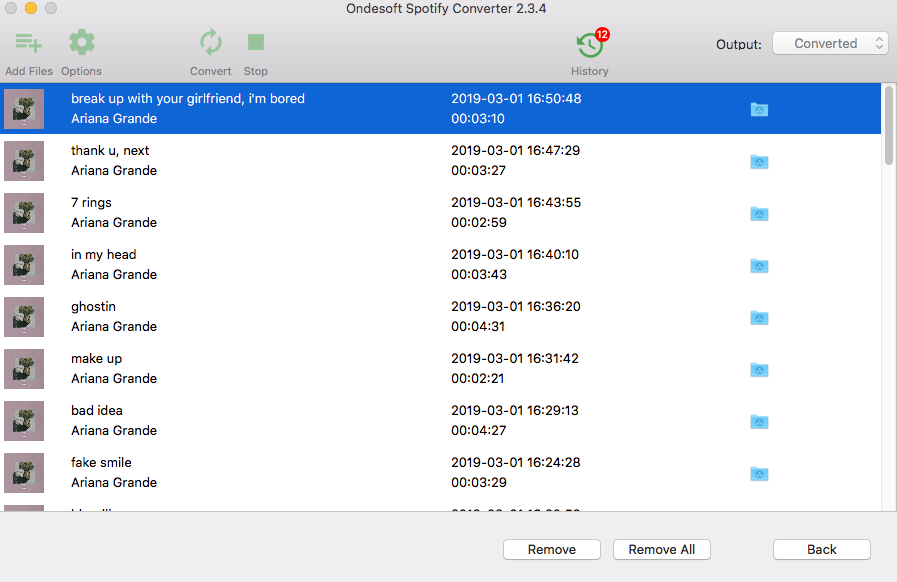Reveal ghostin file in folder
Viewport: 897px width, 582px height.
pos(759,318)
